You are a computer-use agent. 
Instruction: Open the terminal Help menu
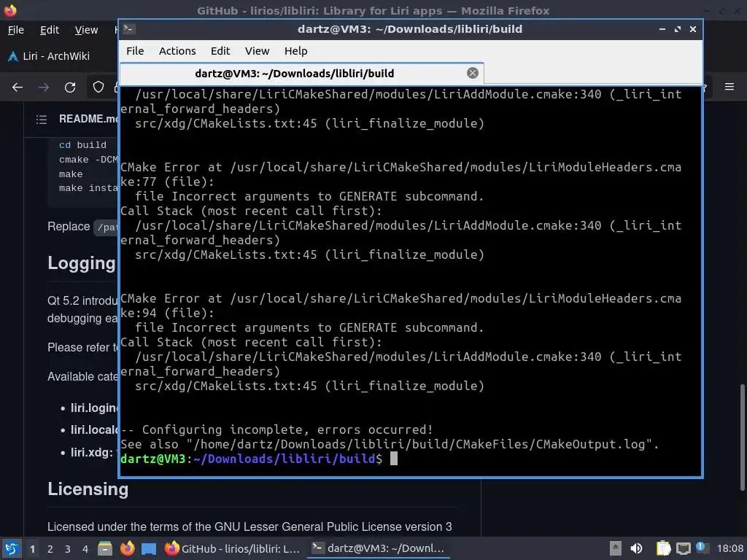pos(296,51)
